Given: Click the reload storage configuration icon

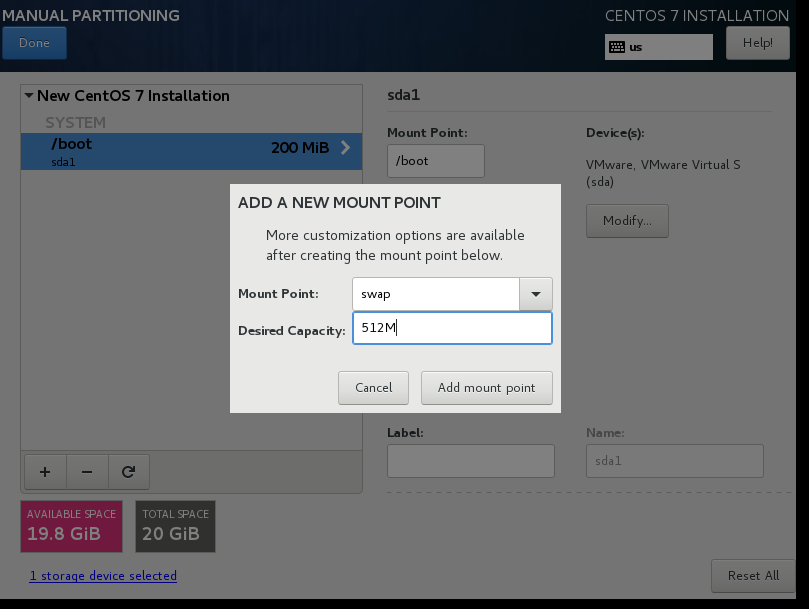Looking at the screenshot, I should (128, 472).
